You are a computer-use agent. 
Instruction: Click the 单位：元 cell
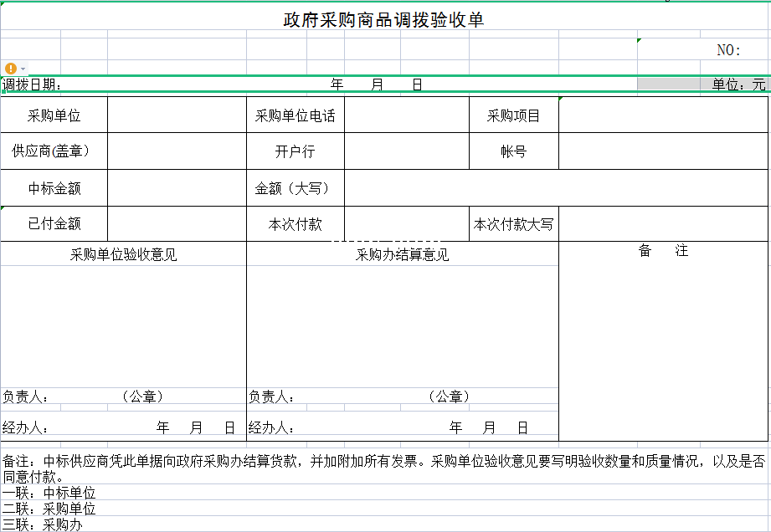coord(738,84)
